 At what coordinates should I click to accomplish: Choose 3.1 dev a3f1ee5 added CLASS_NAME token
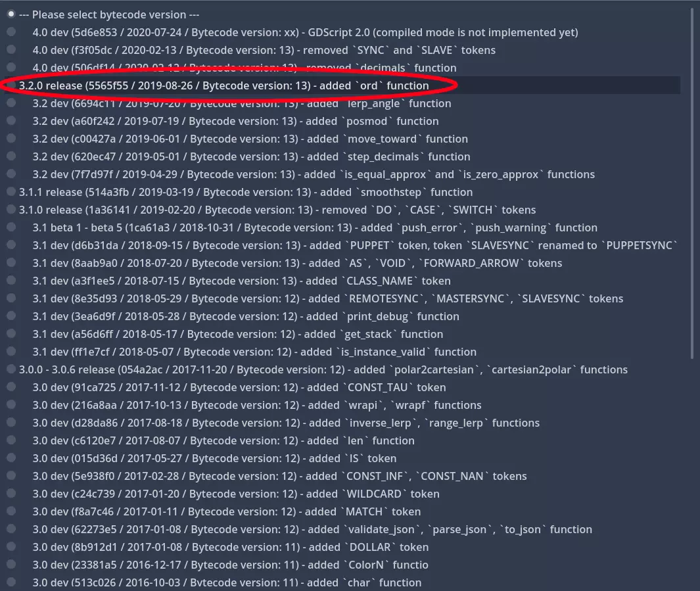(343, 281)
